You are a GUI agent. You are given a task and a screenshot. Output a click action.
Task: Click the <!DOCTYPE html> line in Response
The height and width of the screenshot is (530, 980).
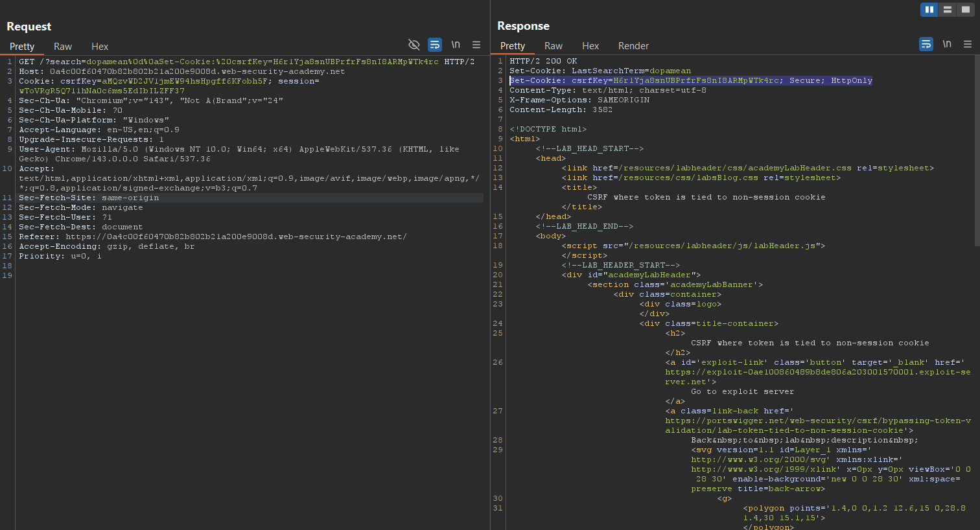pos(548,129)
